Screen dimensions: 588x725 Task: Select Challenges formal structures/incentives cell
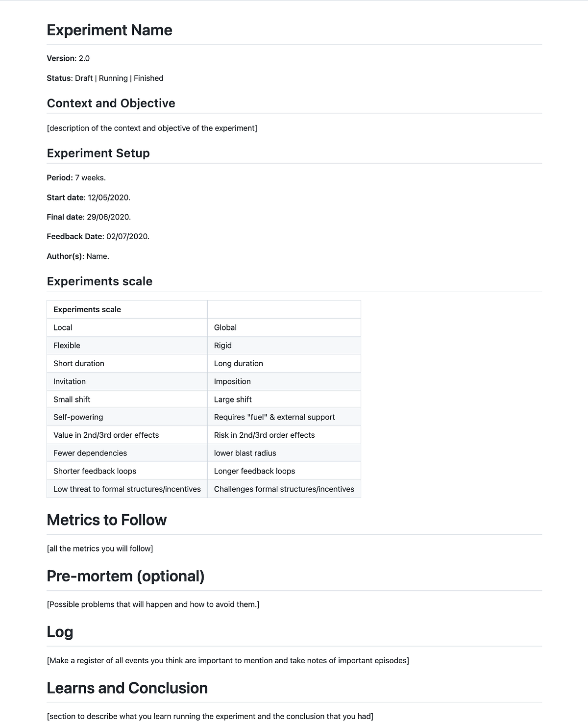(x=284, y=489)
